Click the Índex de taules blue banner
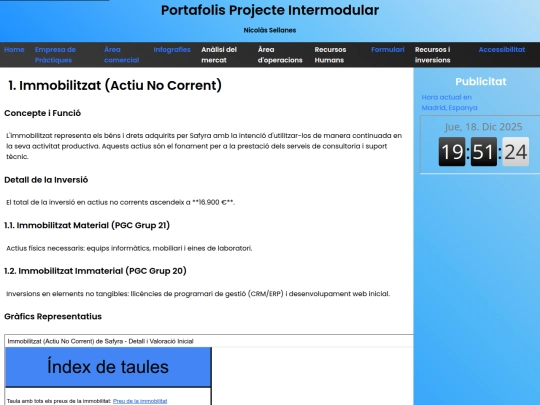The height and width of the screenshot is (405, 540). (x=108, y=367)
